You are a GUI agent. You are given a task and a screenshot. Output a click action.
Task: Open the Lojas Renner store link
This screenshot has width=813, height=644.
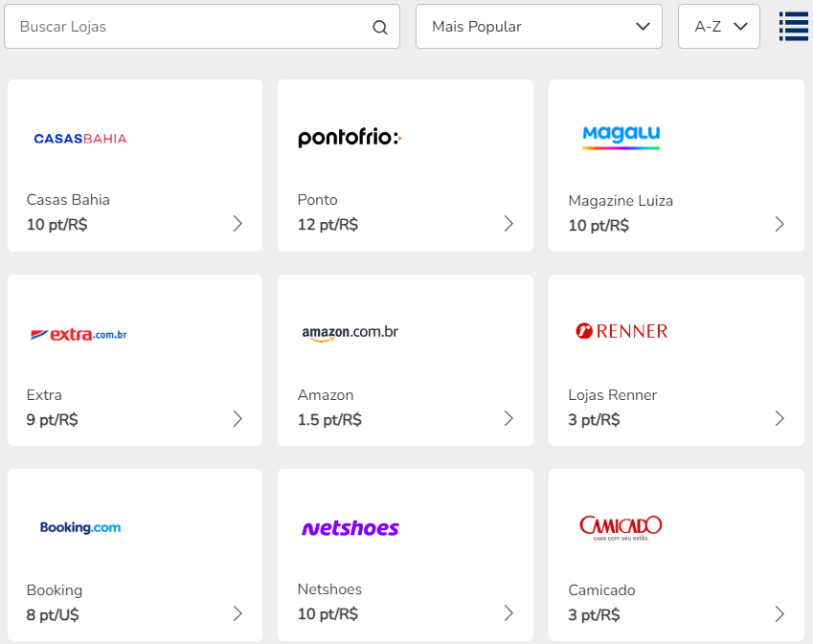613,395
